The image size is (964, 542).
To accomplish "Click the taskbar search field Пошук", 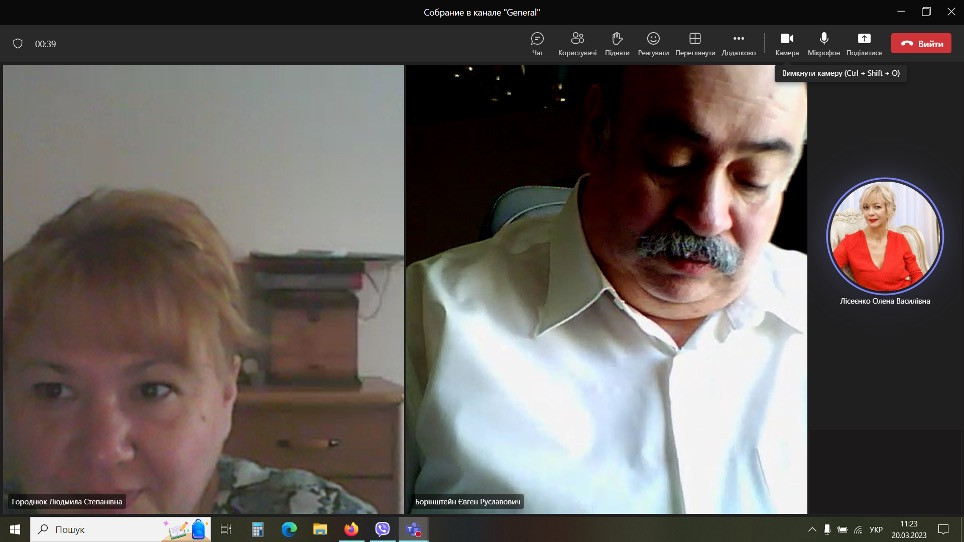I will (x=120, y=529).
